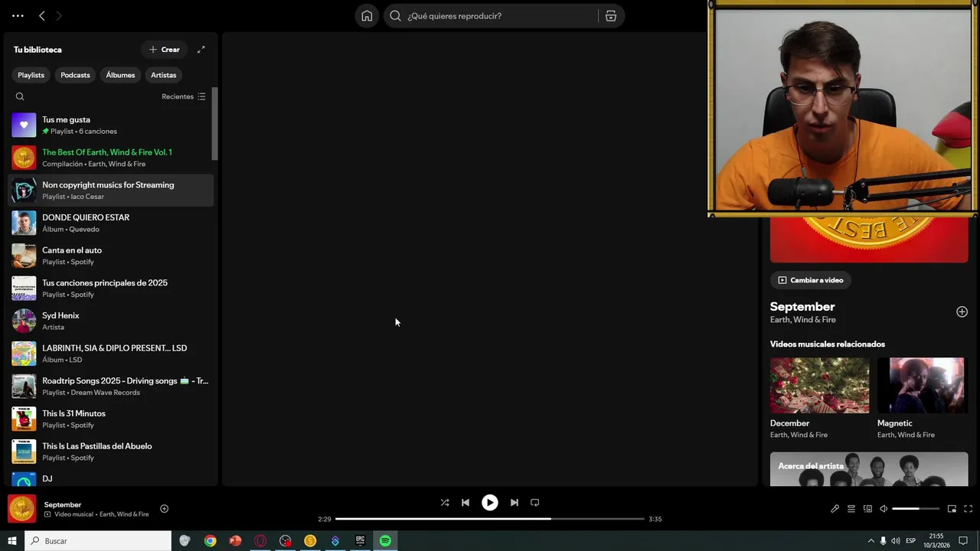This screenshot has width=980, height=551.
Task: Adjust the volume slider
Action: coord(916,509)
